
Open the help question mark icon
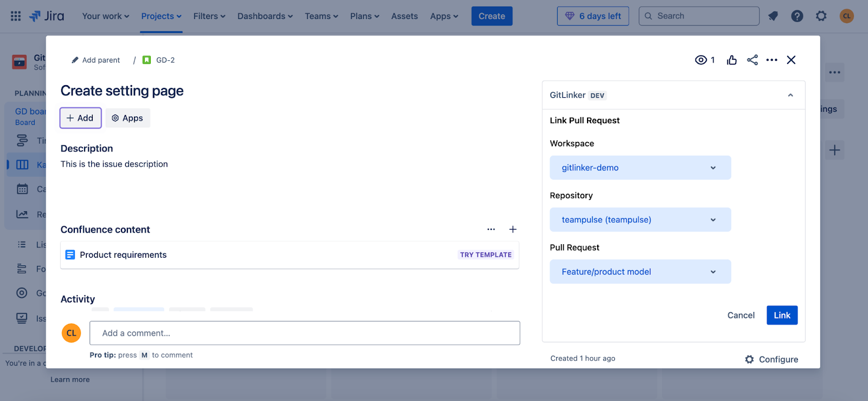[797, 16]
